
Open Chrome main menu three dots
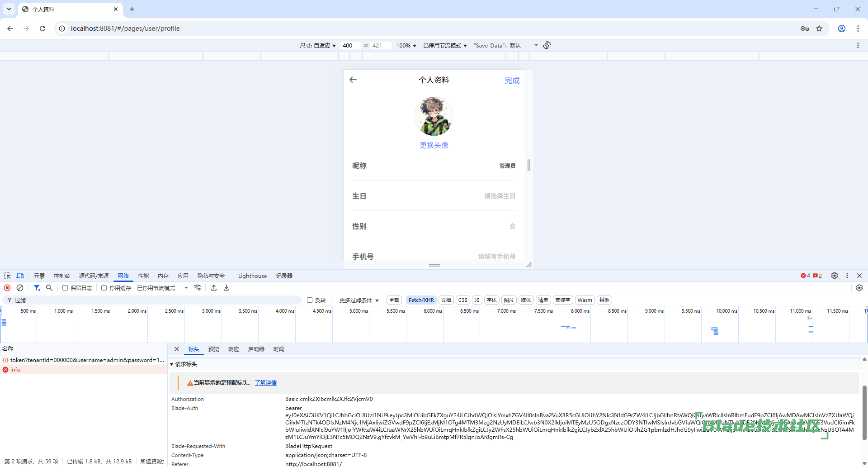[x=858, y=29]
